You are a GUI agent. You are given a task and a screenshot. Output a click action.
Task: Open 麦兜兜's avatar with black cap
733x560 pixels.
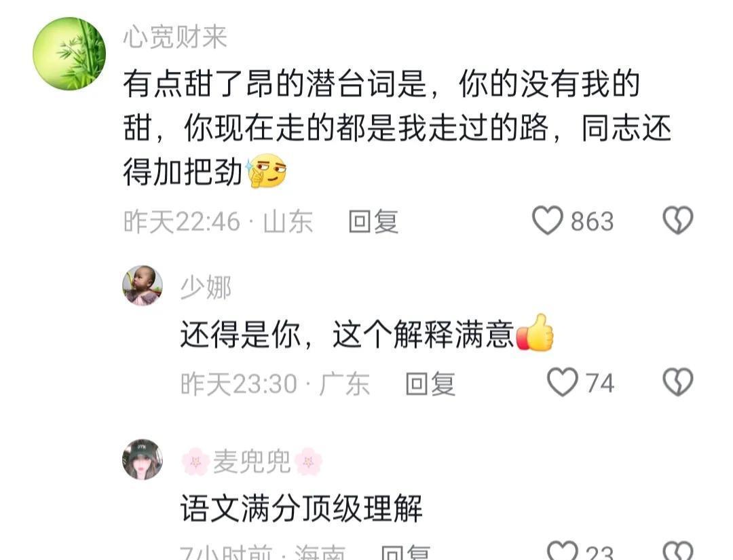(x=143, y=460)
